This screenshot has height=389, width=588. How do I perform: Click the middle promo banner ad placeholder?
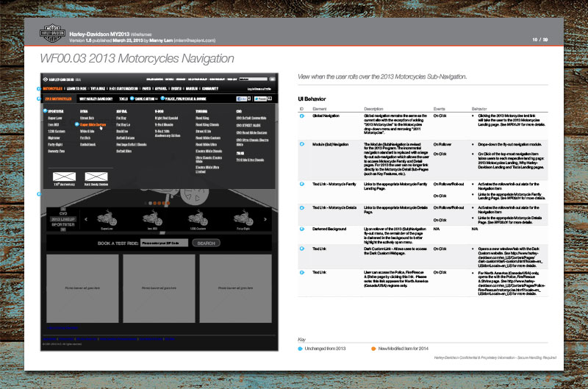(159, 288)
